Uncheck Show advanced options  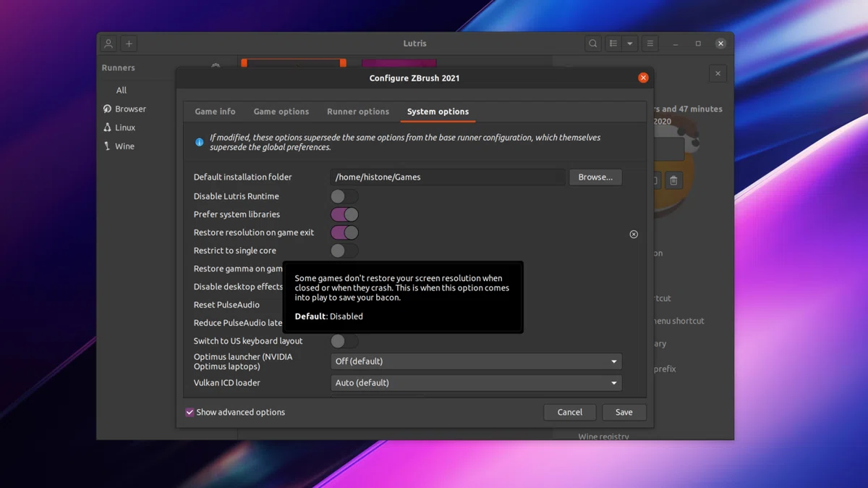(190, 412)
